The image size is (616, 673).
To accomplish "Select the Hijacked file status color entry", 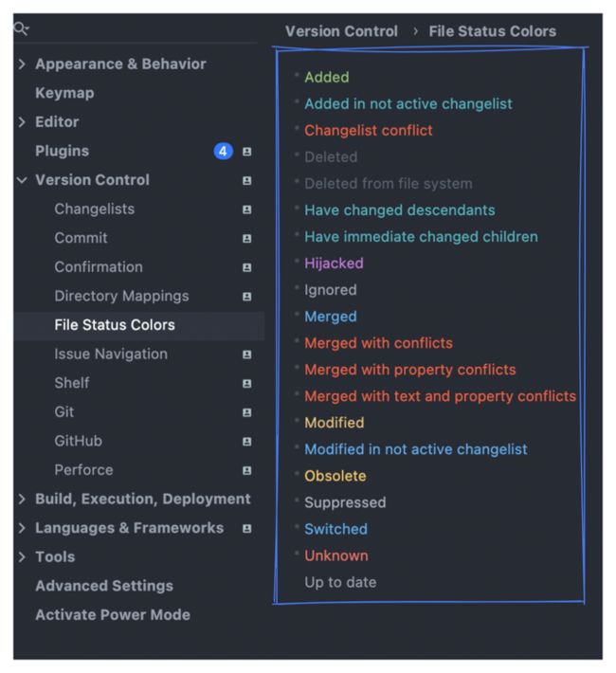I will [x=334, y=264].
